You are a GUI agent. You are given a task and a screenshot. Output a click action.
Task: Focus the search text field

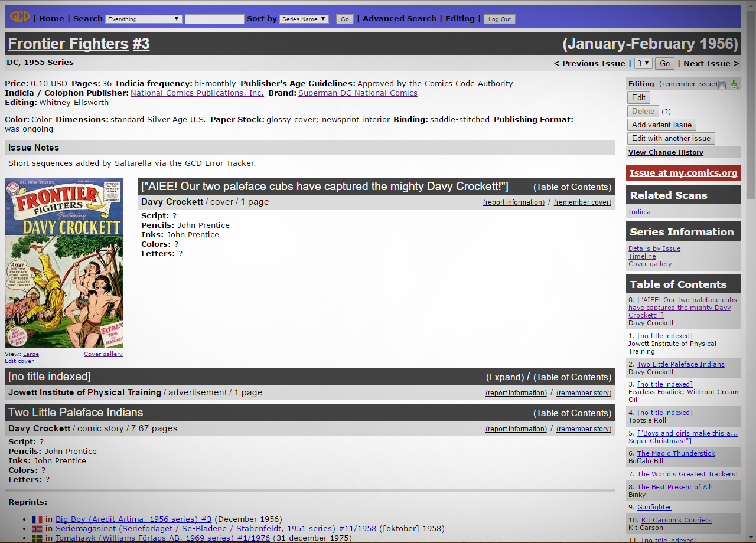click(214, 19)
